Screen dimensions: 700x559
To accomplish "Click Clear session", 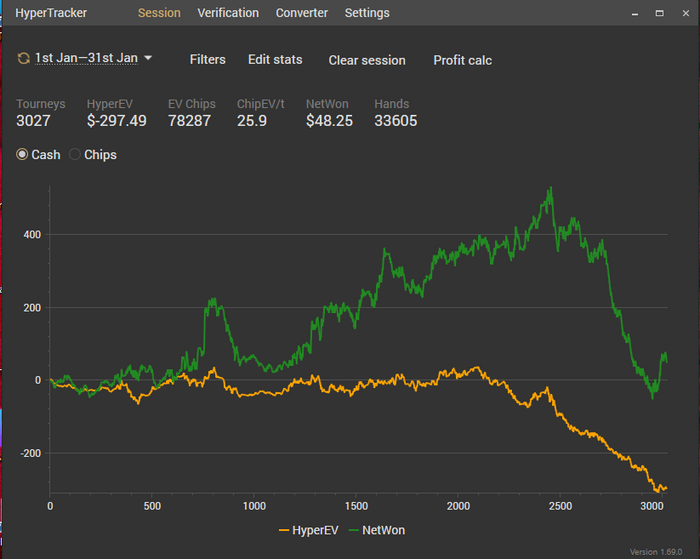I will (x=367, y=60).
